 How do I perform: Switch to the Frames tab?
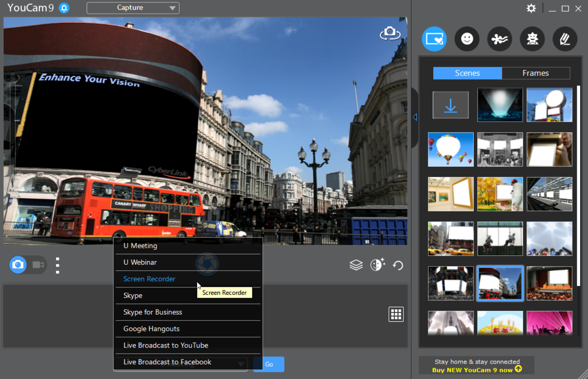(536, 73)
